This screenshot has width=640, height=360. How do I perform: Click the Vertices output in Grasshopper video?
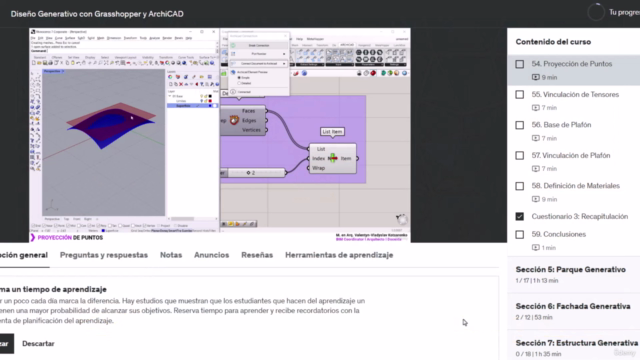coord(251,130)
